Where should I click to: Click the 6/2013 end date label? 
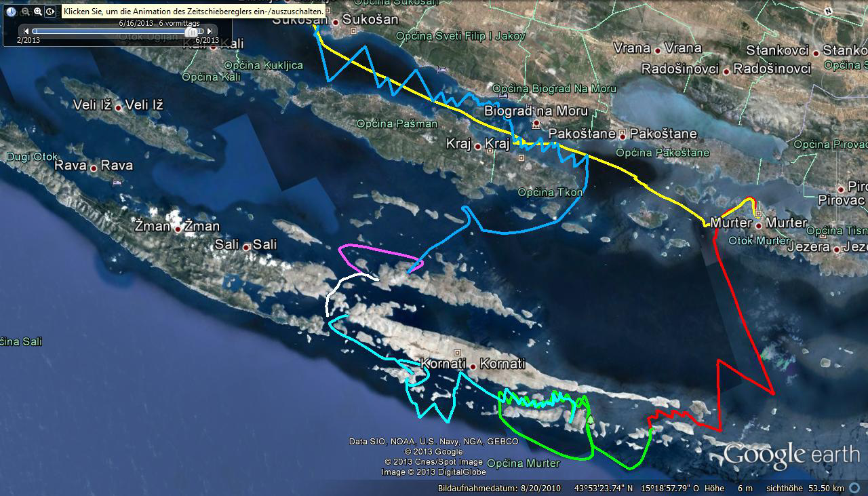click(x=208, y=40)
